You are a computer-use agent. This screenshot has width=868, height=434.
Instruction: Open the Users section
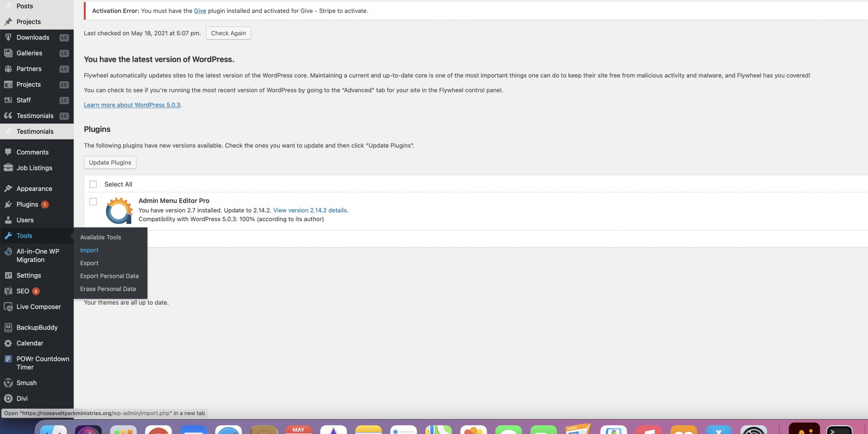[25, 220]
